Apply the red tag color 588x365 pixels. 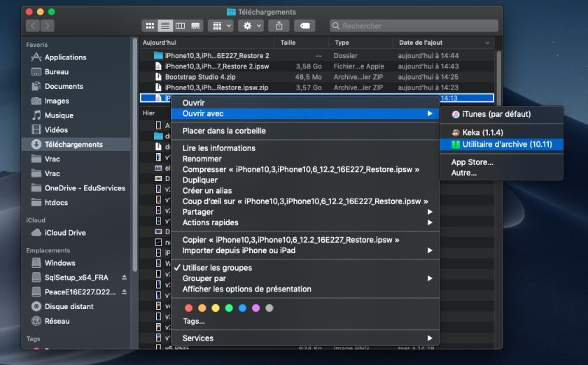click(188, 308)
